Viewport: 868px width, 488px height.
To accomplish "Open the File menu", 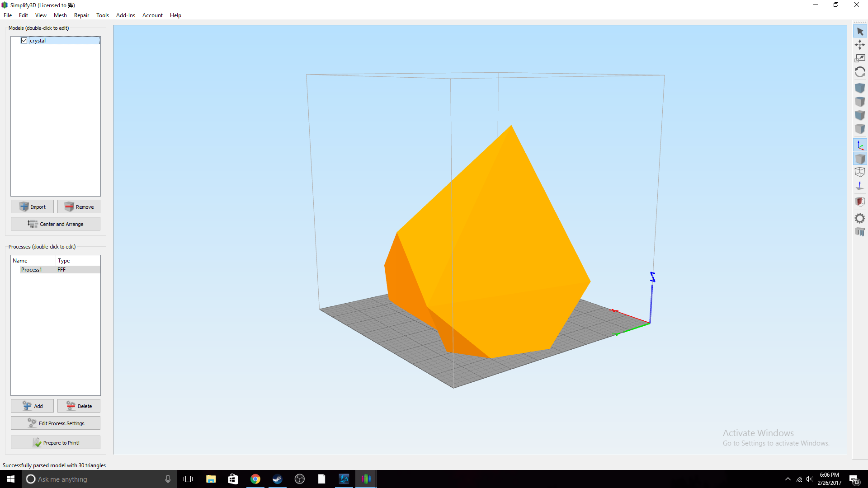I will coord(8,15).
